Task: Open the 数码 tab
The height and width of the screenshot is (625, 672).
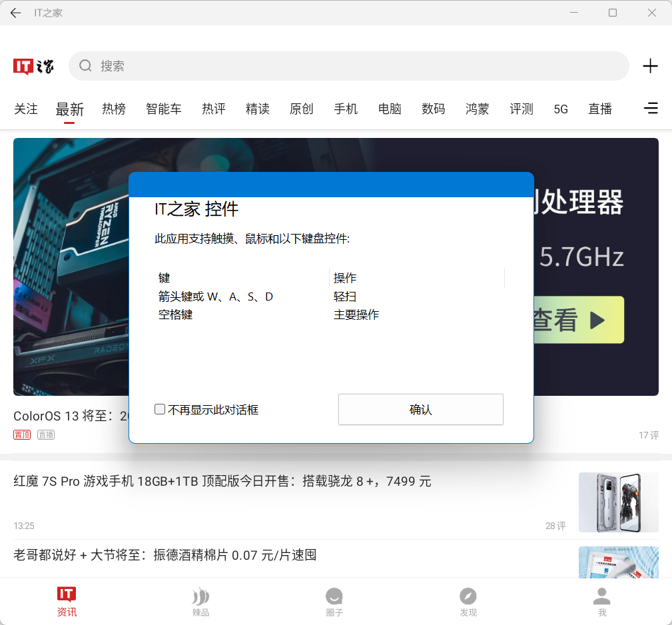Action: (x=434, y=109)
